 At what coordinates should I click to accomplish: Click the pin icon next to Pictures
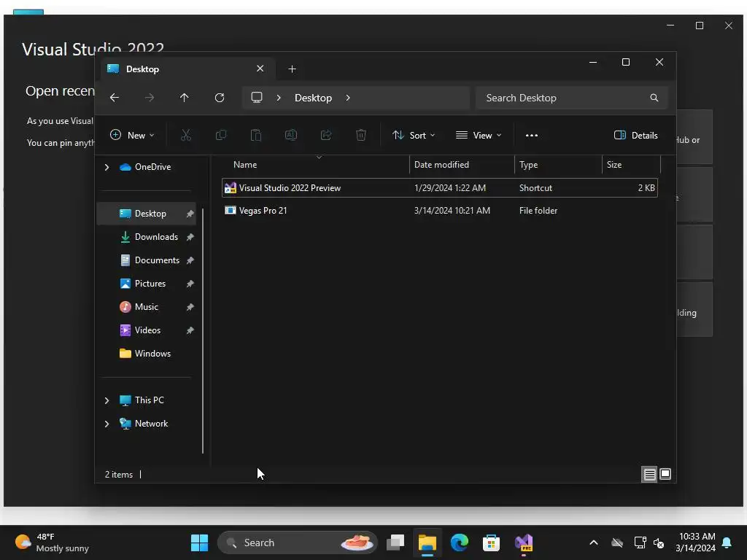pos(190,284)
